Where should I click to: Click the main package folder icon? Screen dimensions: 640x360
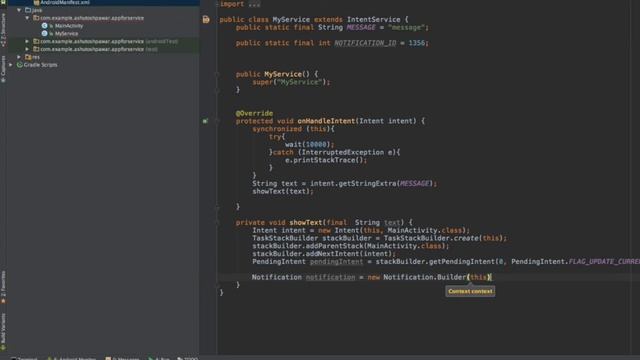pos(36,18)
